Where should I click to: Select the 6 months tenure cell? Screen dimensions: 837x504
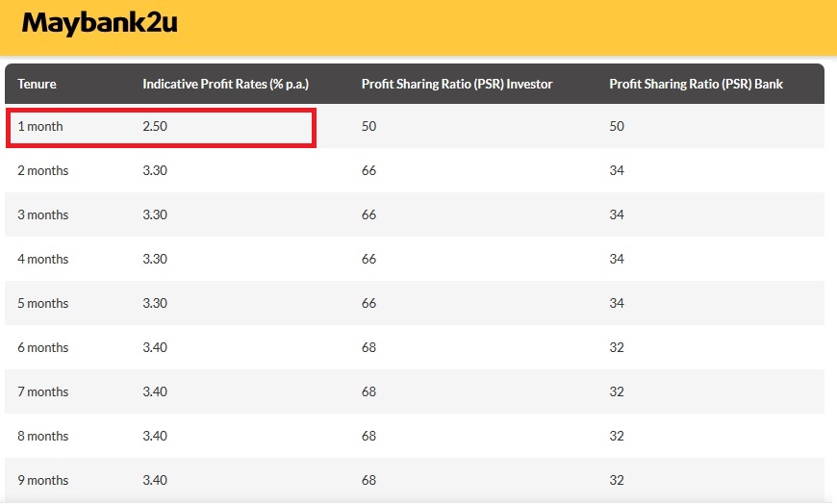(x=43, y=347)
